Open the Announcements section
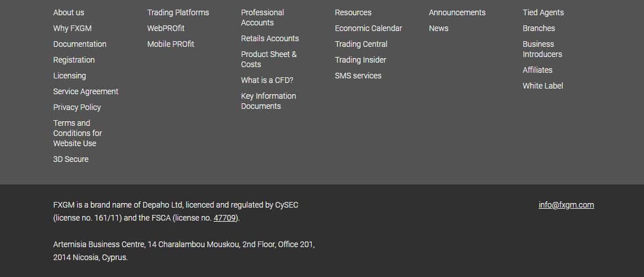 coord(457,12)
